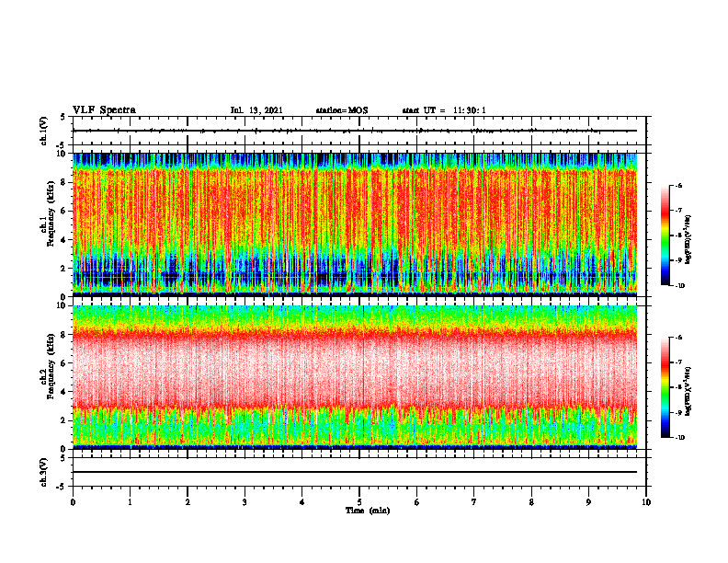The image size is (728, 563).
Task: Click the "4" minute time tick label
Action: coord(302,502)
